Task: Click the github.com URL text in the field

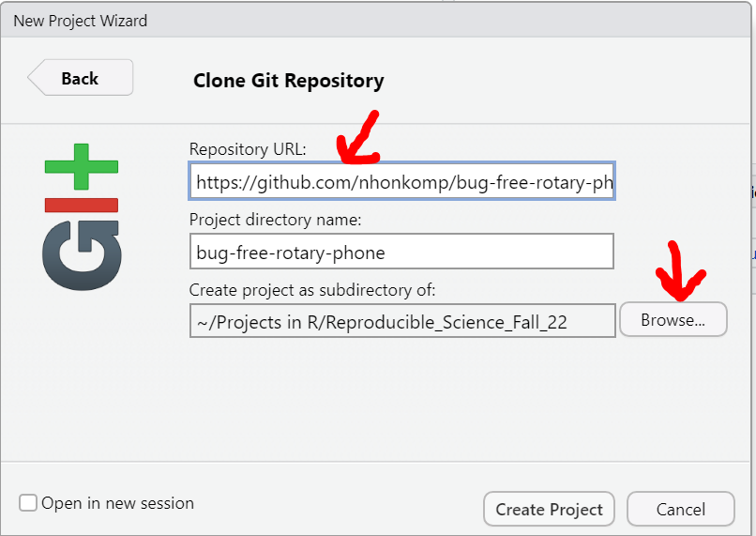Action: click(404, 182)
